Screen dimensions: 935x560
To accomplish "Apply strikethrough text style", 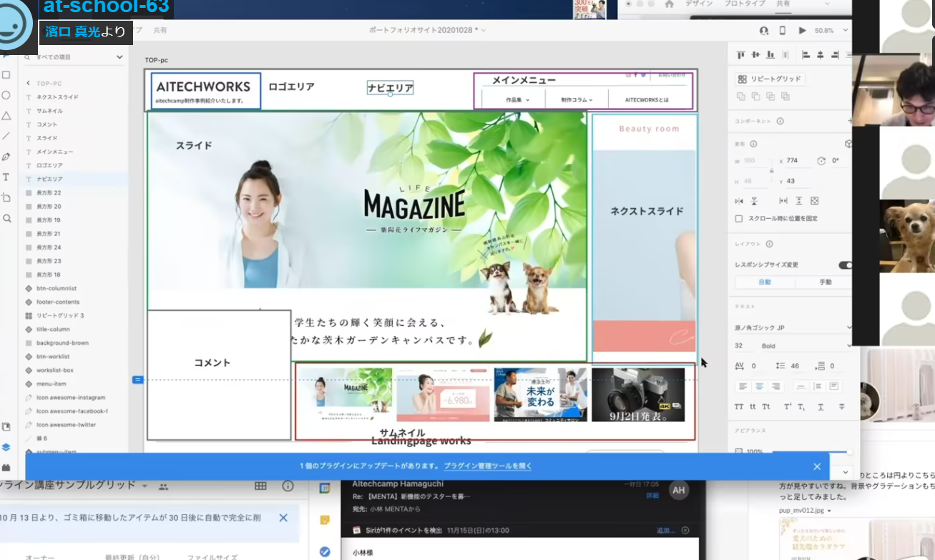I will pos(841,407).
